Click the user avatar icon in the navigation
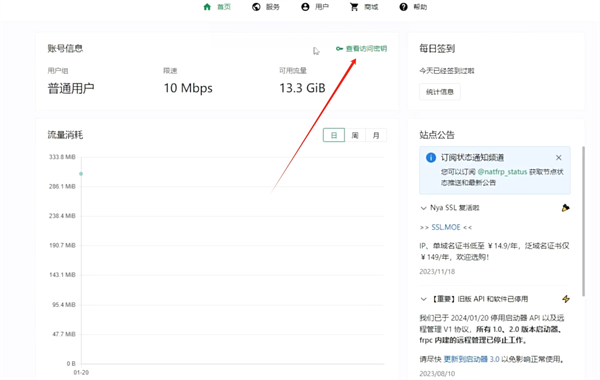Viewport: 600px width, 380px height. pyautogui.click(x=305, y=7)
